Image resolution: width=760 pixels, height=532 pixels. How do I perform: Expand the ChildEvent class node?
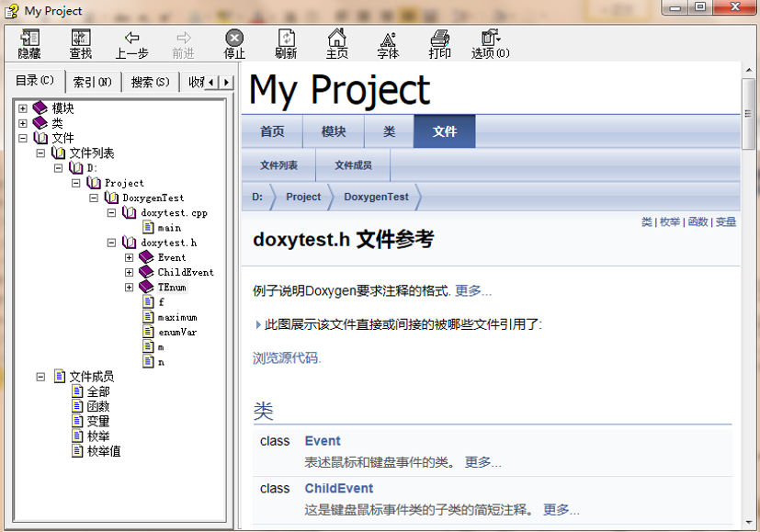click(x=129, y=272)
